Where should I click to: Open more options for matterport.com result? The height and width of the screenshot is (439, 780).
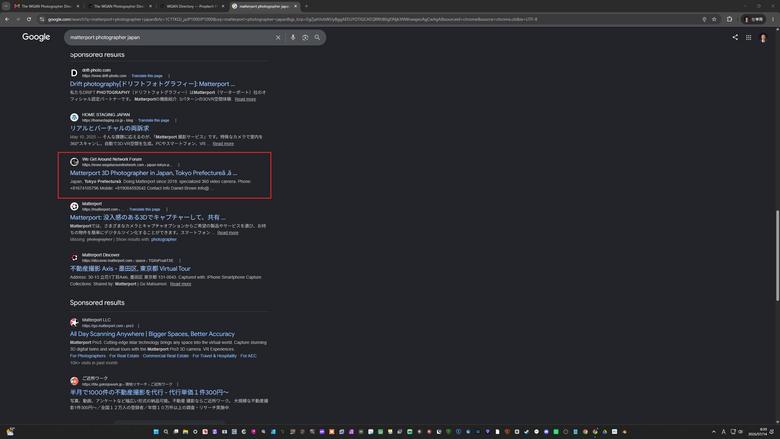coord(167,209)
